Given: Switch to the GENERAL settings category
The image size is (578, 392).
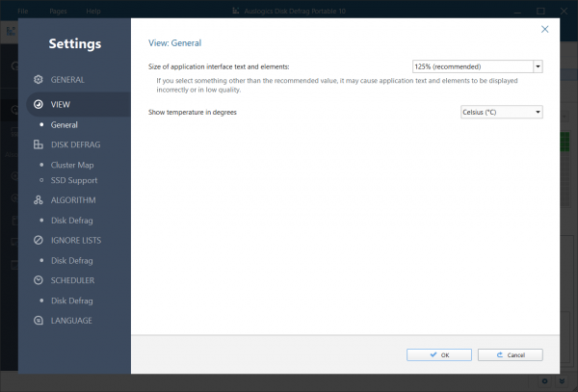Looking at the screenshot, I should coord(67,80).
